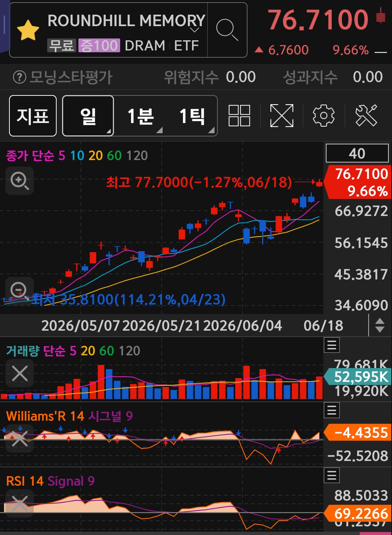Toggle the yellow favorite star
The width and height of the screenshot is (392, 535).
coord(28,30)
